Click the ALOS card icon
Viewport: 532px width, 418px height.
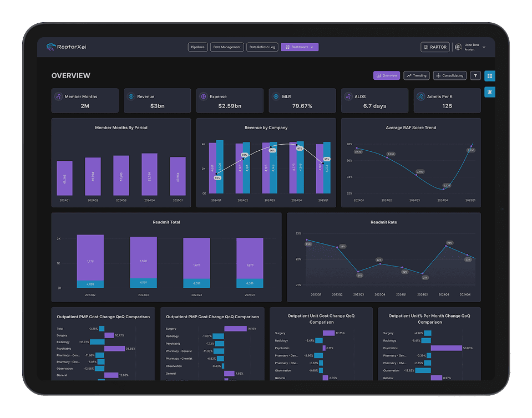348,96
